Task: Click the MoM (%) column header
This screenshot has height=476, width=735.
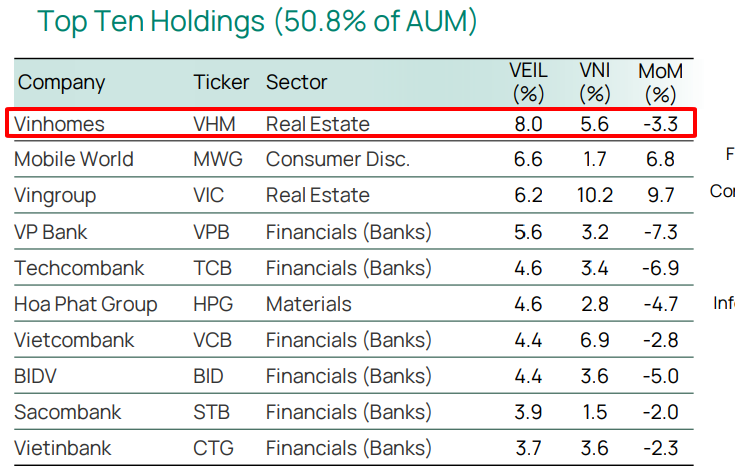Action: 660,82
